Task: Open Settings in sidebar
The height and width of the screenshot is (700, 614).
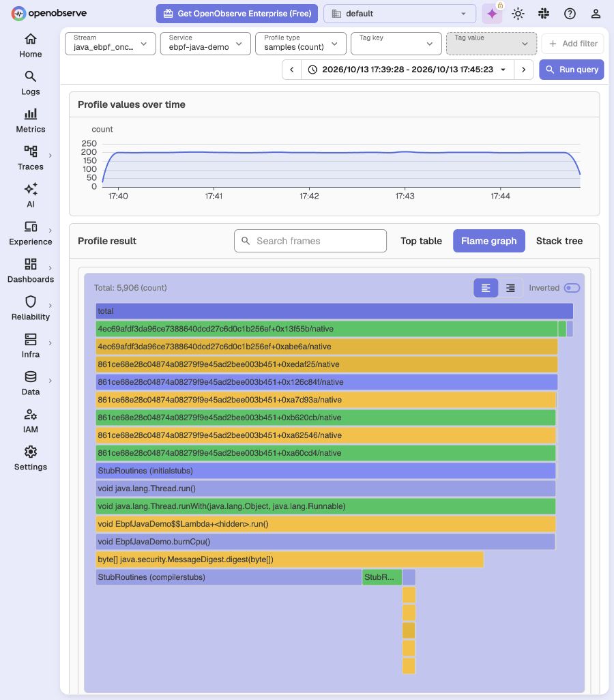Action: (x=31, y=458)
